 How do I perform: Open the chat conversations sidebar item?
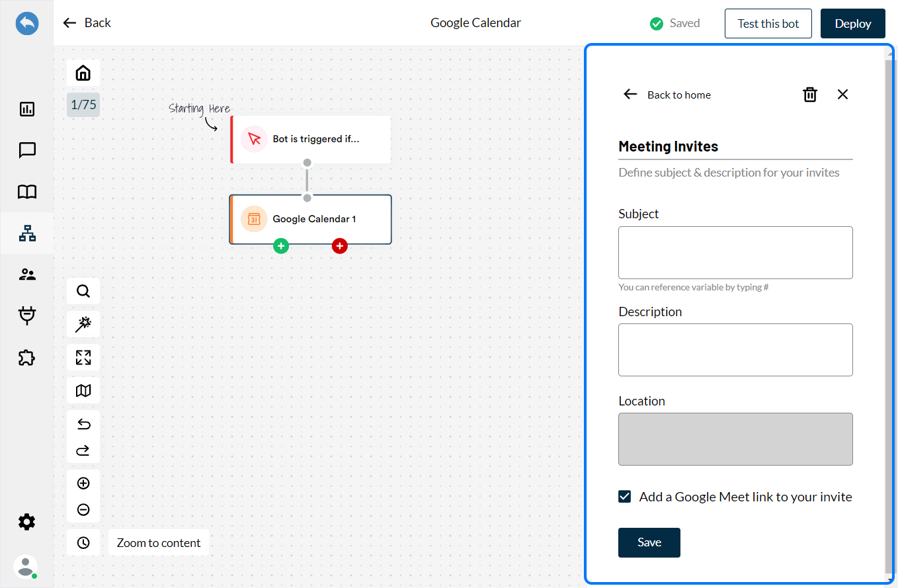[x=27, y=150]
